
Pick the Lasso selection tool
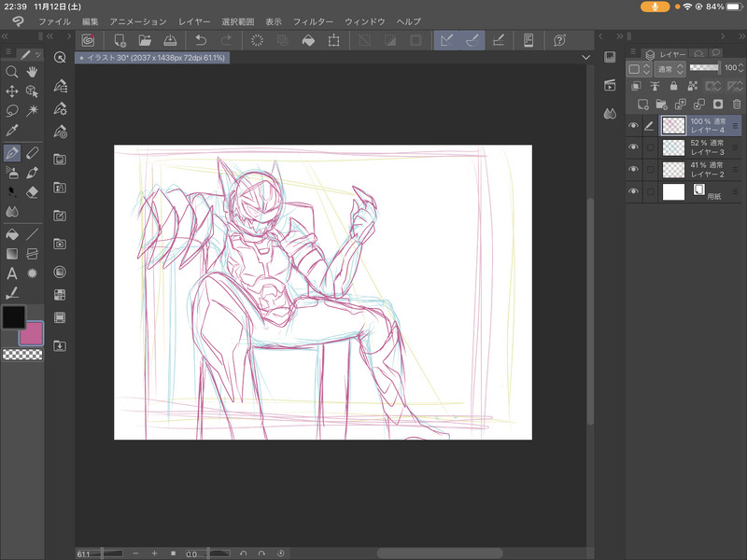[x=12, y=110]
